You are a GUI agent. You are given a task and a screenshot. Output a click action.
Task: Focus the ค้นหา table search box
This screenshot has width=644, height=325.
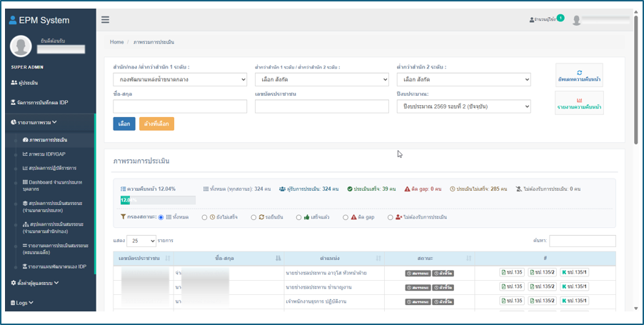tap(583, 241)
